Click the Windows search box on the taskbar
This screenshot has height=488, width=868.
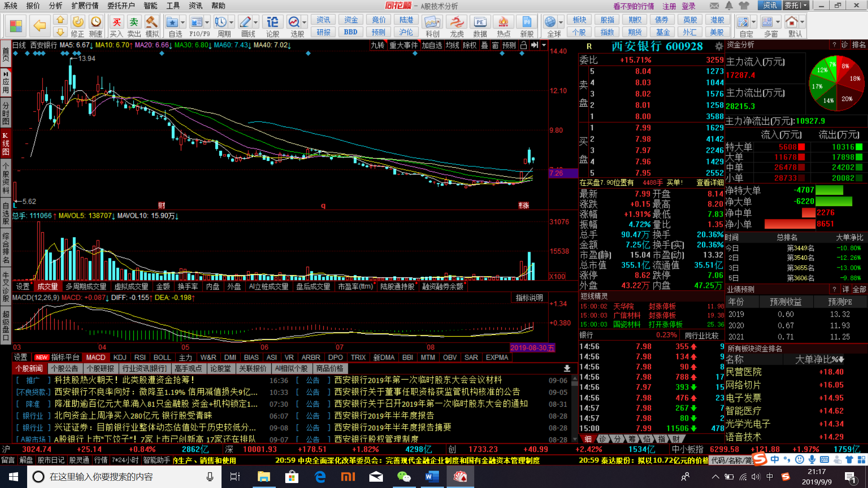coord(124,477)
